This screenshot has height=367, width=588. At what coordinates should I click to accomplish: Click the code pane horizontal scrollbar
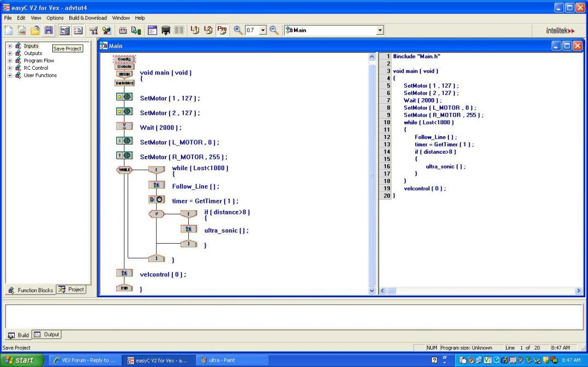[x=480, y=291]
